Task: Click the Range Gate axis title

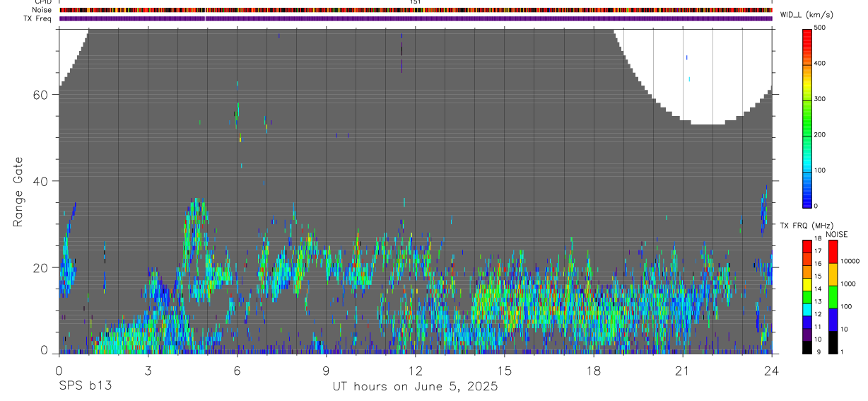Action: click(x=18, y=192)
